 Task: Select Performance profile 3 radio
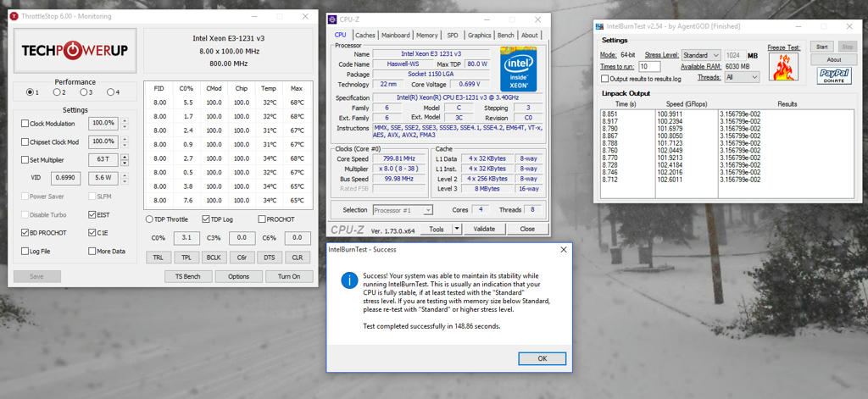[x=86, y=92]
